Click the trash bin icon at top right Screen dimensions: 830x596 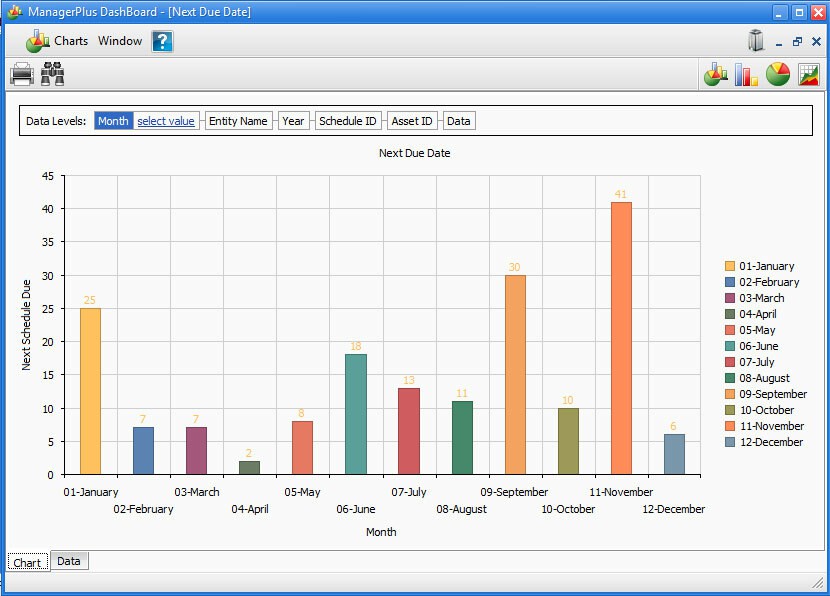[756, 41]
